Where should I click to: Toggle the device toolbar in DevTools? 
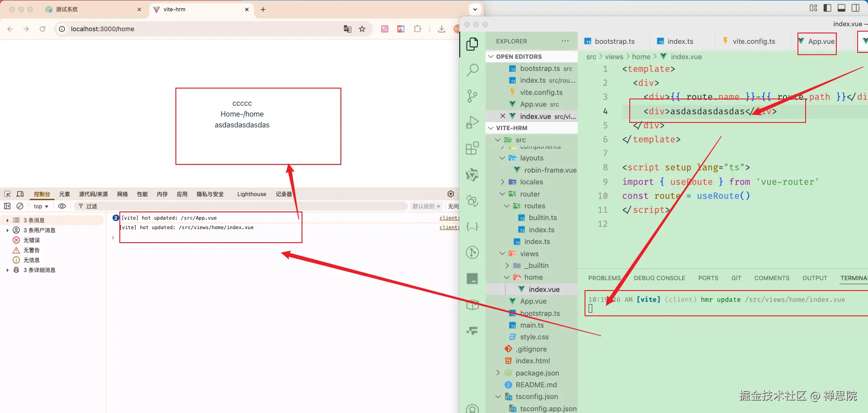pos(20,194)
